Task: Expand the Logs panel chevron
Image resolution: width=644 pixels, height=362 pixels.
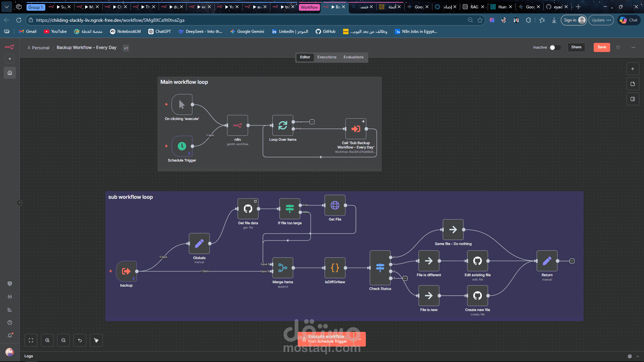Action: tap(638, 356)
